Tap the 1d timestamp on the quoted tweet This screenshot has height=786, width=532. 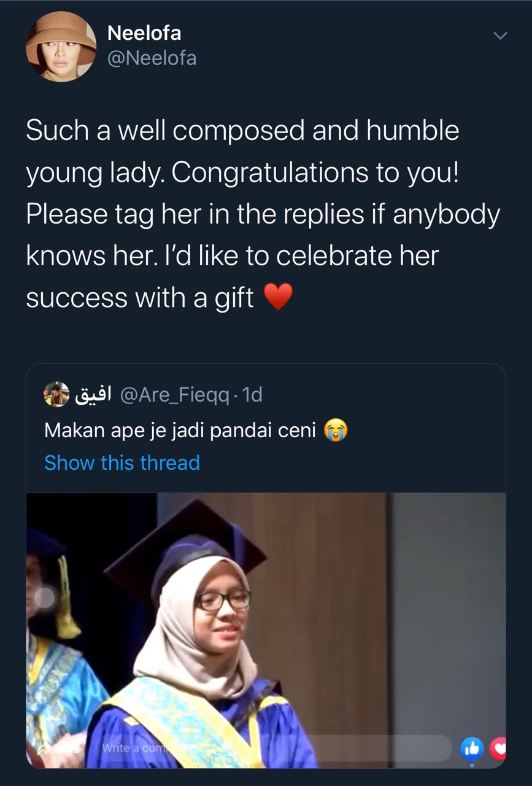(x=252, y=395)
